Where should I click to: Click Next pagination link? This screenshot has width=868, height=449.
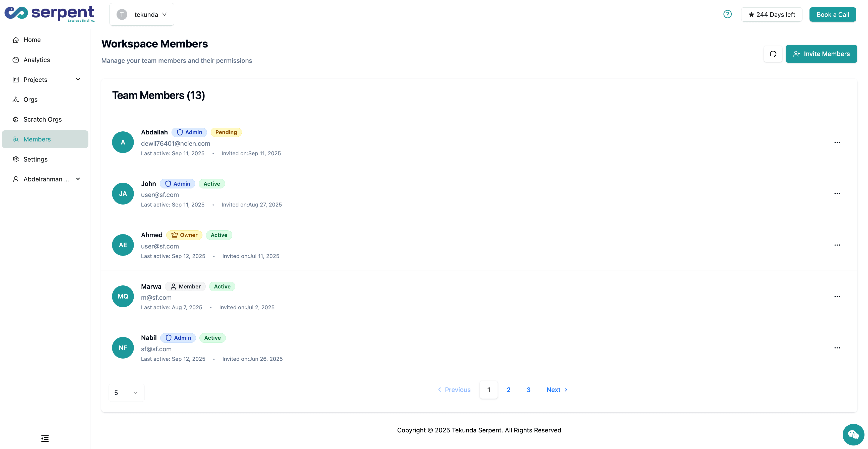[557, 390]
